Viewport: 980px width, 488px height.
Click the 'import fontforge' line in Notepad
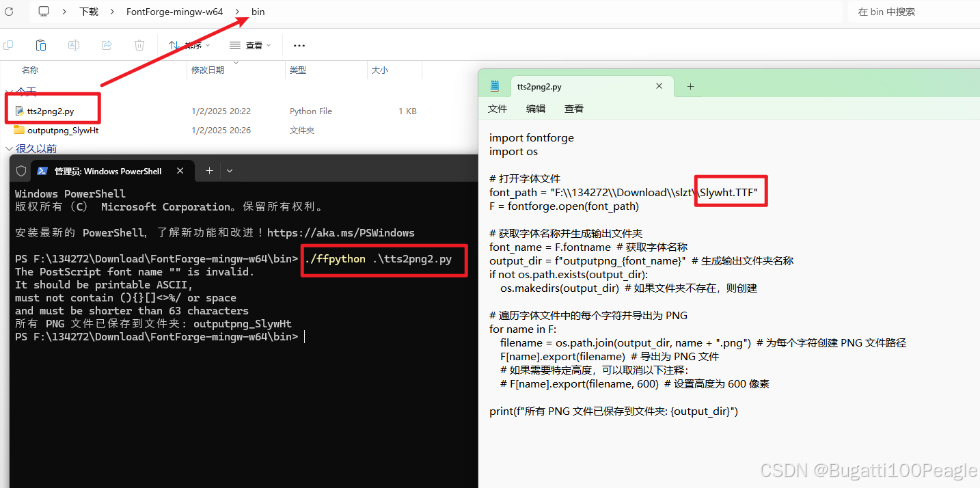coord(532,137)
